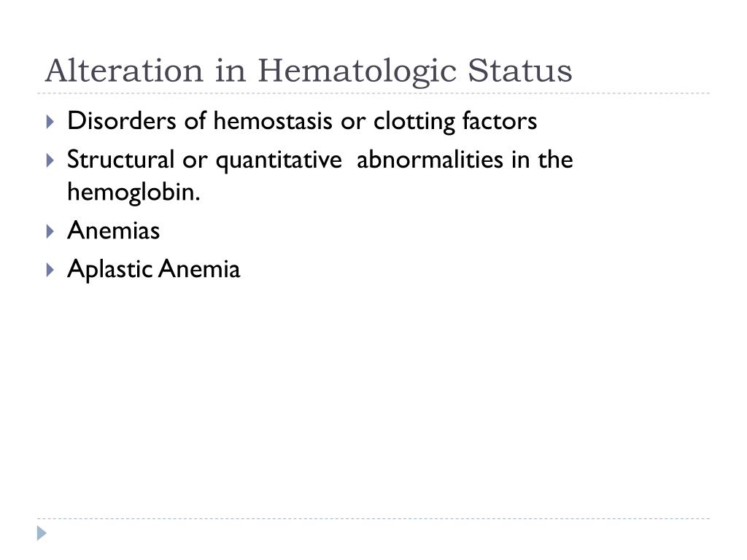The width and height of the screenshot is (747, 560).
Task: Click the bullet arrow beside Structural or quantitative
Action: point(50,160)
